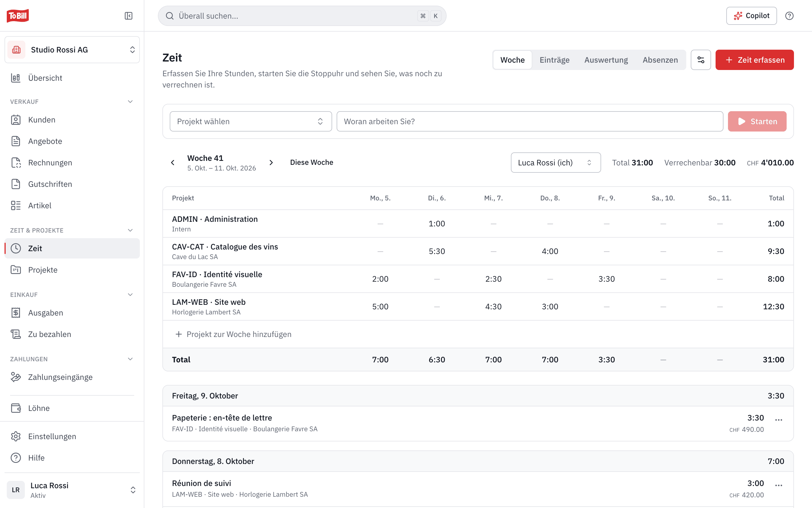Focus the Überall suchen search field

(x=302, y=16)
